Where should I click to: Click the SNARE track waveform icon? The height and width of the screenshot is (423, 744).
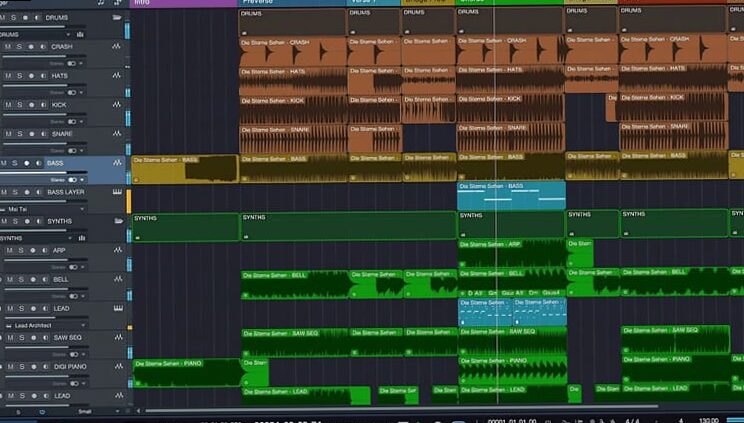(117, 134)
